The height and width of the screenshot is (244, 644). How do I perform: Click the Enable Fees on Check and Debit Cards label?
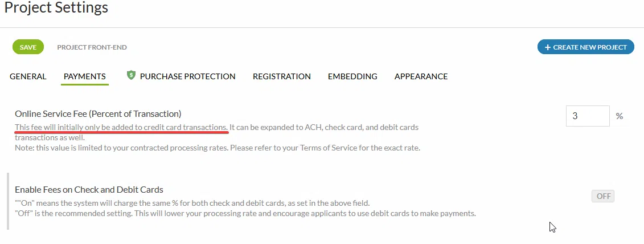[x=89, y=189]
